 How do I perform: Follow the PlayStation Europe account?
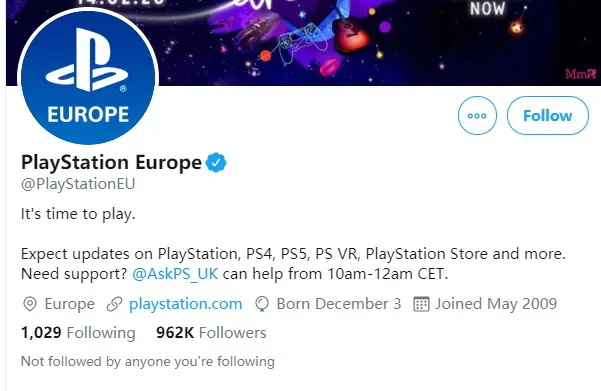[548, 115]
